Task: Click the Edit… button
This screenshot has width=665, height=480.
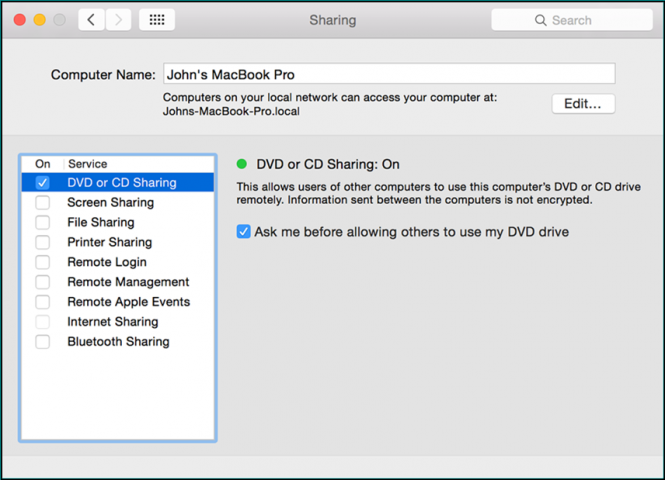Action: (x=582, y=104)
